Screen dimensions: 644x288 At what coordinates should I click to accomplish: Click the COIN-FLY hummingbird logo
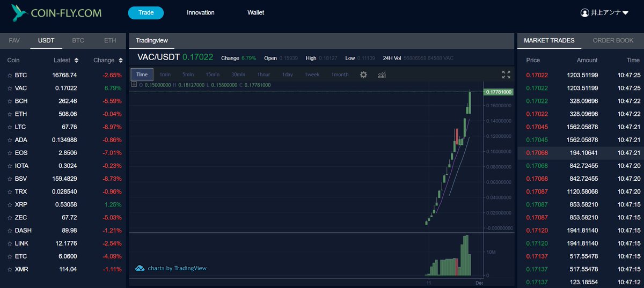[x=20, y=12]
